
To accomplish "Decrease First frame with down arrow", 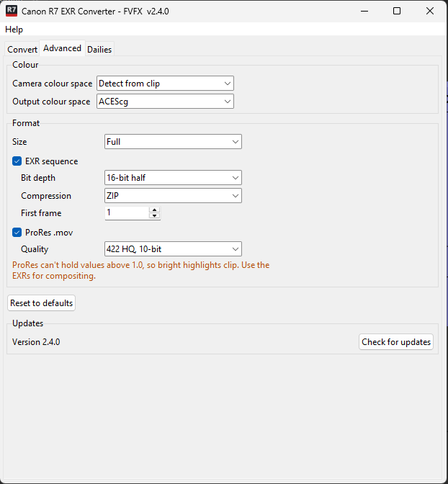I will [x=154, y=216].
